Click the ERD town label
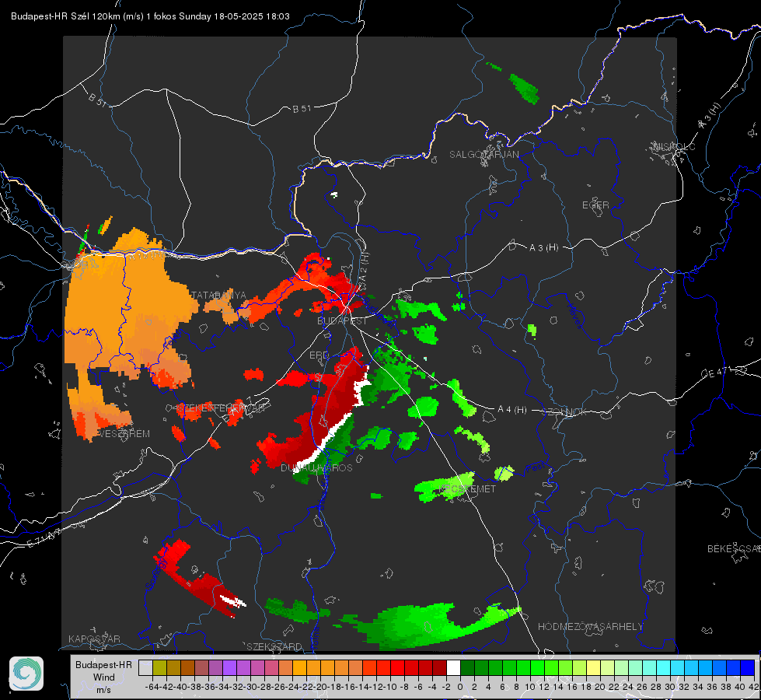761x700 pixels. [x=319, y=355]
